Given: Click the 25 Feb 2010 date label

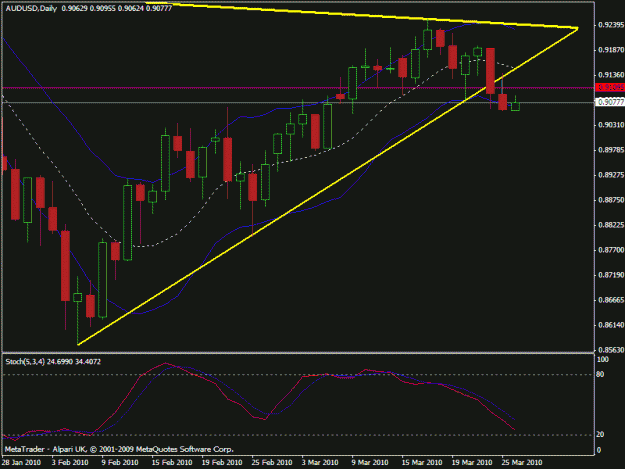Looking at the screenshot, I should 272,463.
